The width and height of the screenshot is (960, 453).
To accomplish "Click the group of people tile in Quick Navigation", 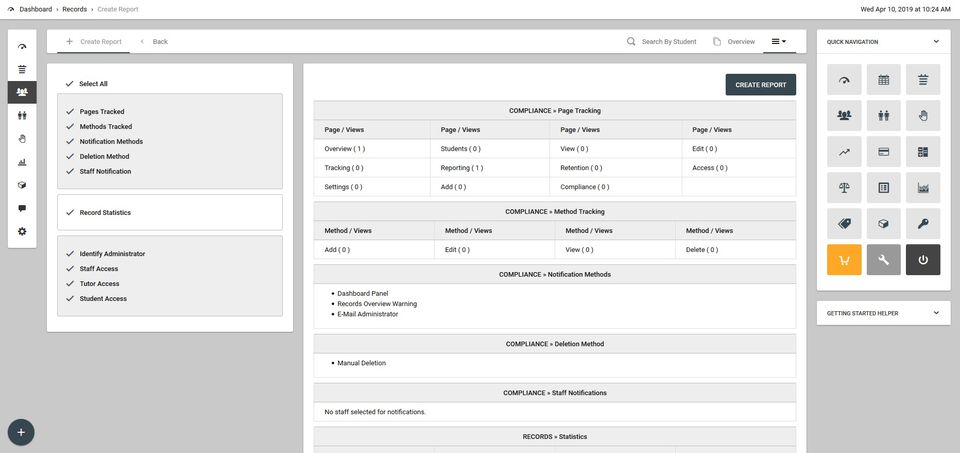I will tap(844, 116).
